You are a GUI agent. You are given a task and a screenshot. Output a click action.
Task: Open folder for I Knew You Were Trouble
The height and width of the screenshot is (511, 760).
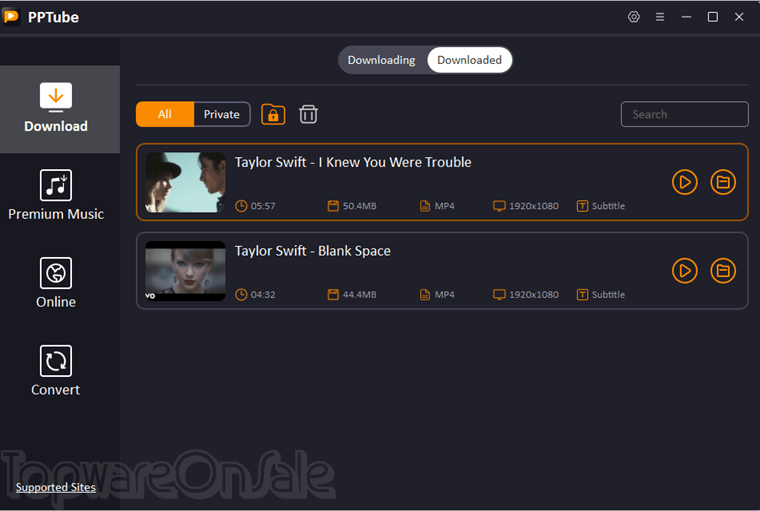pyautogui.click(x=723, y=182)
